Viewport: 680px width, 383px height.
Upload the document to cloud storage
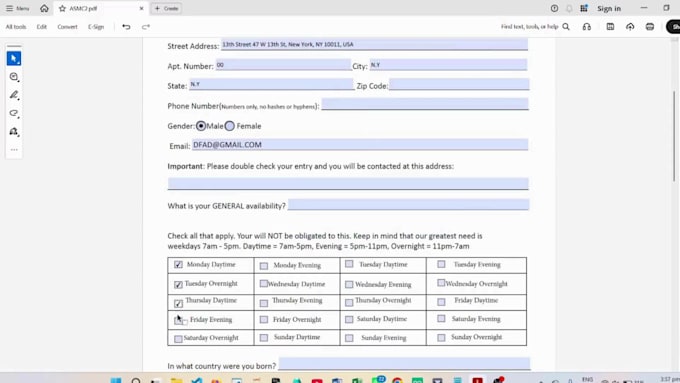[630, 27]
